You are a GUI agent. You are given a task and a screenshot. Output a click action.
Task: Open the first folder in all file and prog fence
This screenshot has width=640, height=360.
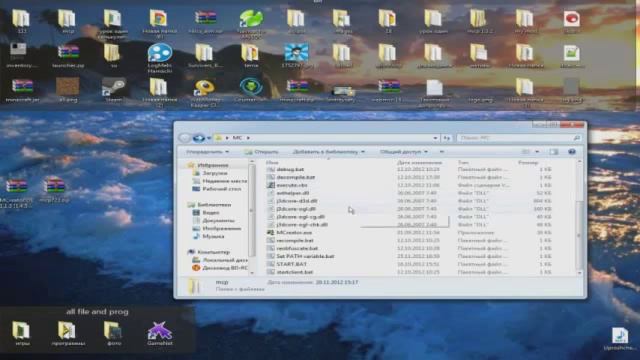[x=21, y=334]
